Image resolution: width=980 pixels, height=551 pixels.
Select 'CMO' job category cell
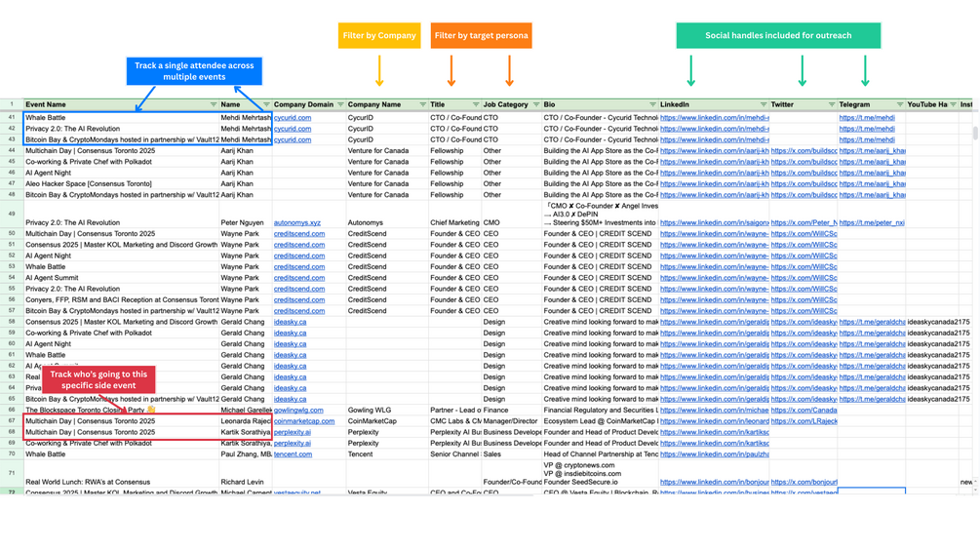511,215
